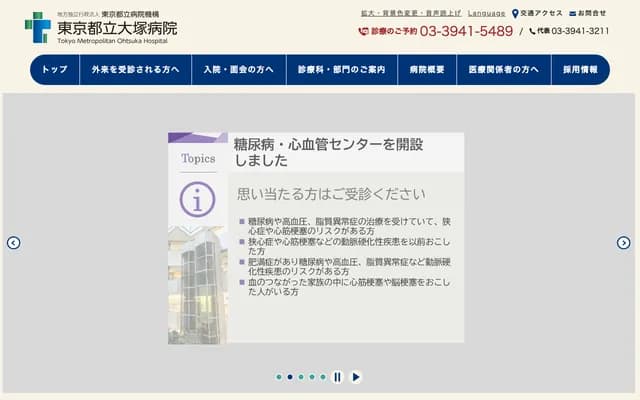This screenshot has width=640, height=400.
Task: Click the circled info icon in slide
Action: [198, 199]
